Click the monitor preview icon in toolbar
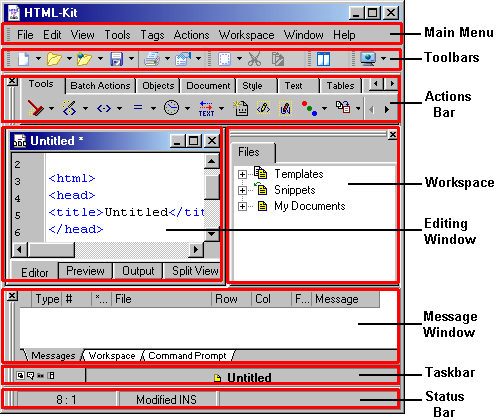The height and width of the screenshot is (420, 500). point(368,59)
